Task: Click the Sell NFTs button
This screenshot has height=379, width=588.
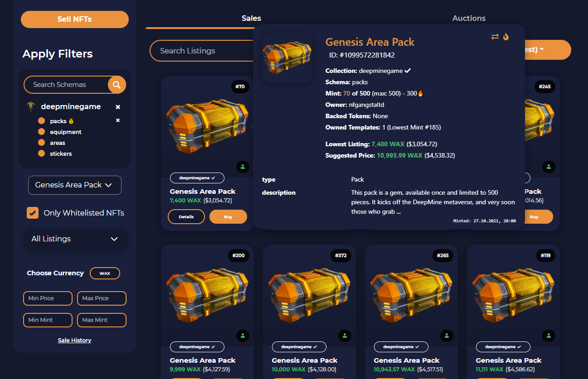Action: point(75,19)
